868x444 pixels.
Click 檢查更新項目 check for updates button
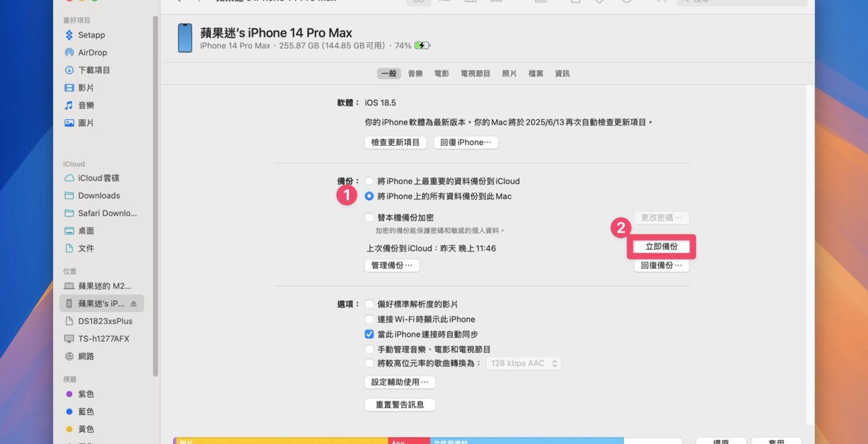point(395,142)
